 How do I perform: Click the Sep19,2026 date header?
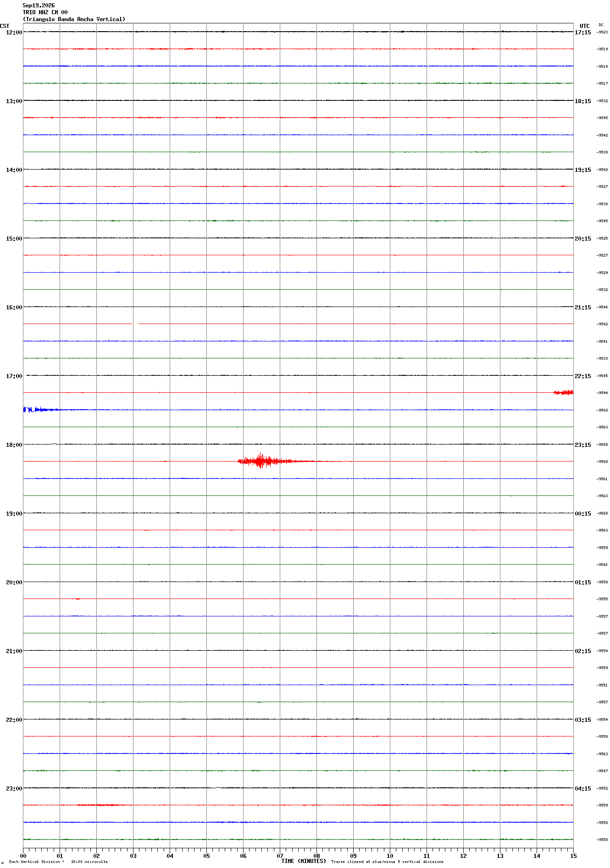pyautogui.click(x=39, y=5)
